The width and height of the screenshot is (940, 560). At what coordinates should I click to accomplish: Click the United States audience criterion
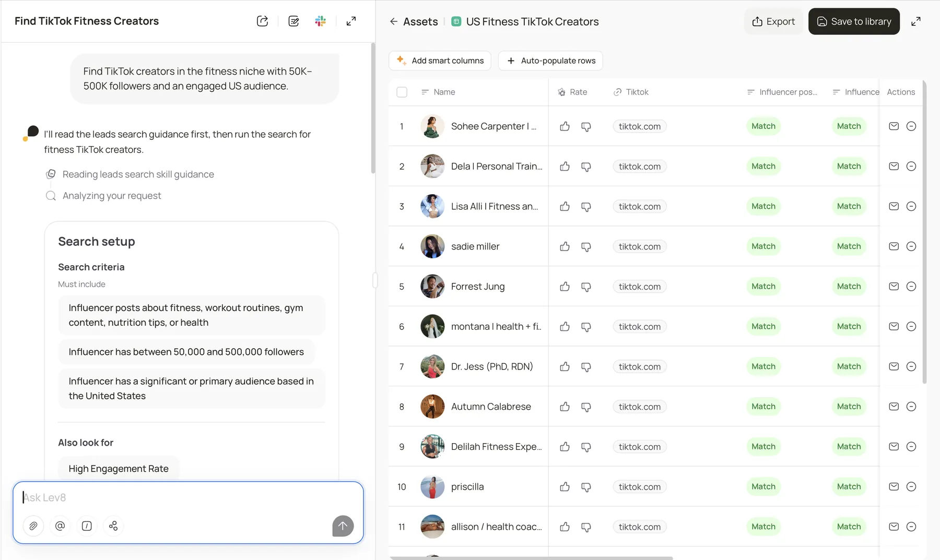pyautogui.click(x=192, y=388)
